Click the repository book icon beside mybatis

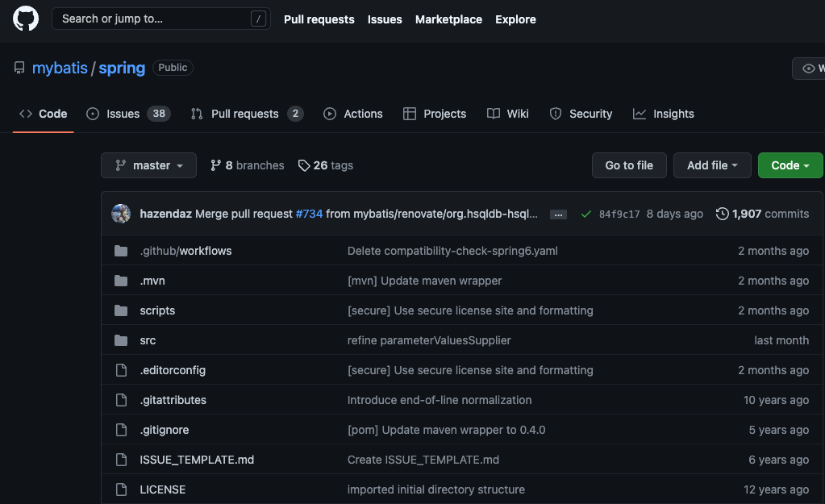[x=19, y=68]
